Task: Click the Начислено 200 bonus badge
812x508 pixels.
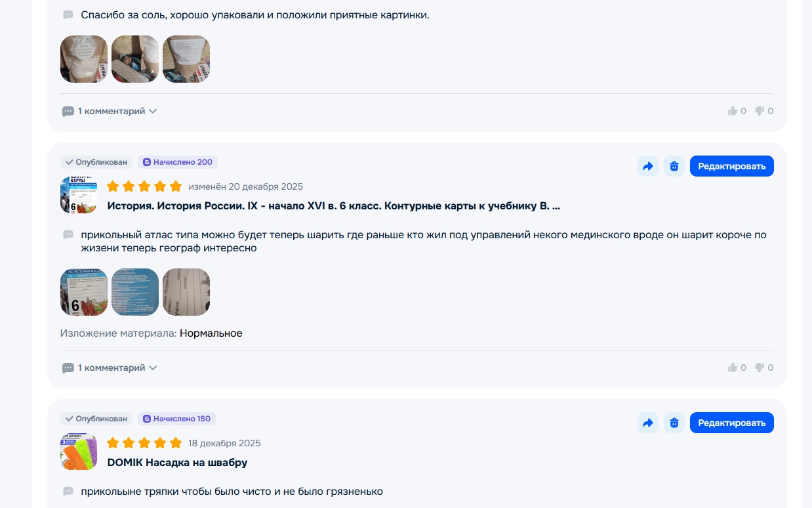Action: [x=178, y=162]
